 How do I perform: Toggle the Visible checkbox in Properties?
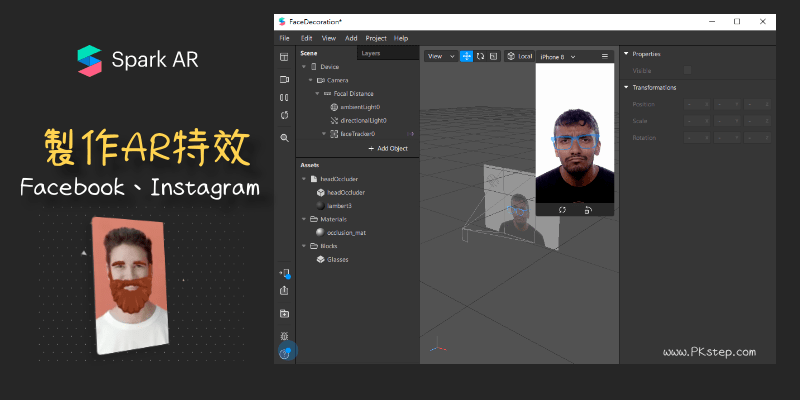coord(687,70)
